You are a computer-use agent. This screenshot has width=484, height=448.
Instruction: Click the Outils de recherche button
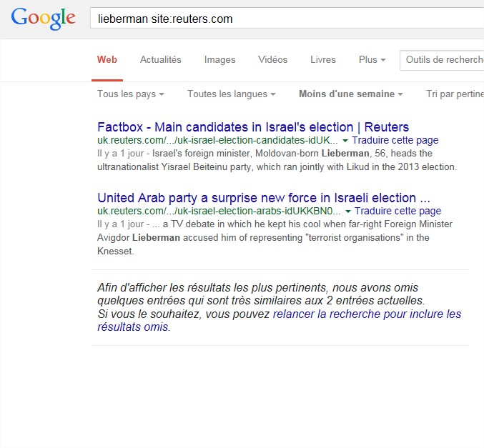(x=443, y=60)
